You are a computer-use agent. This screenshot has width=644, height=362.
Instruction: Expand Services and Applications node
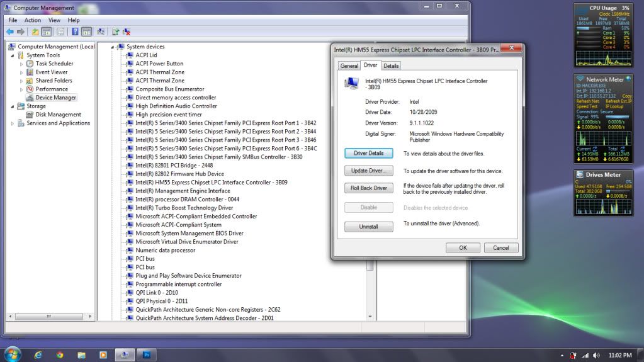(13, 123)
